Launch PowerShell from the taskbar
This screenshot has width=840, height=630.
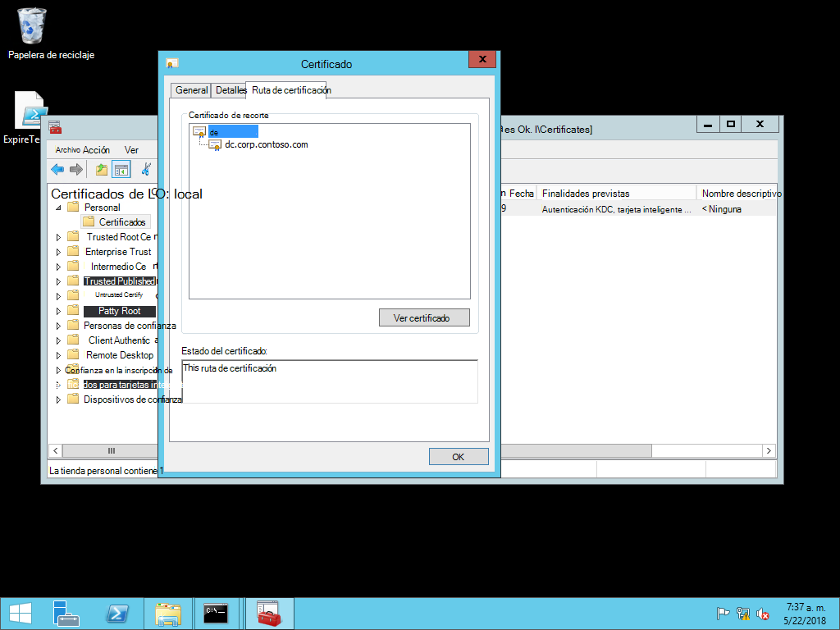point(117,614)
